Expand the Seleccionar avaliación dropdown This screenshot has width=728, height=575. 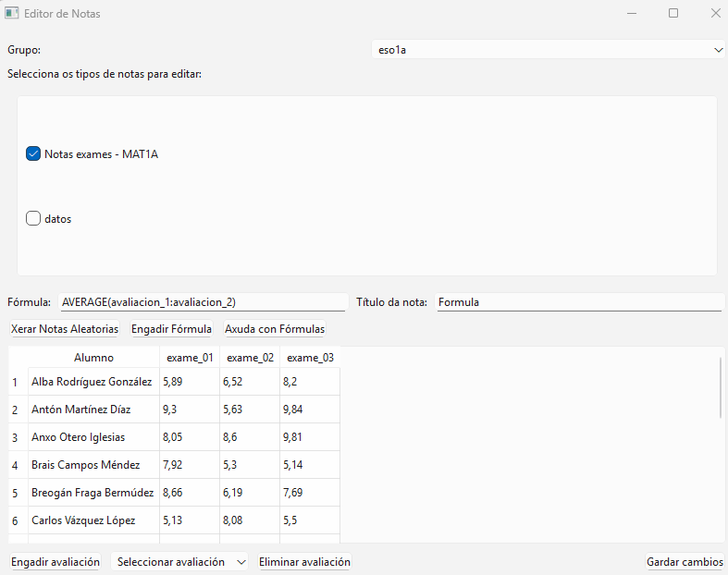point(179,562)
